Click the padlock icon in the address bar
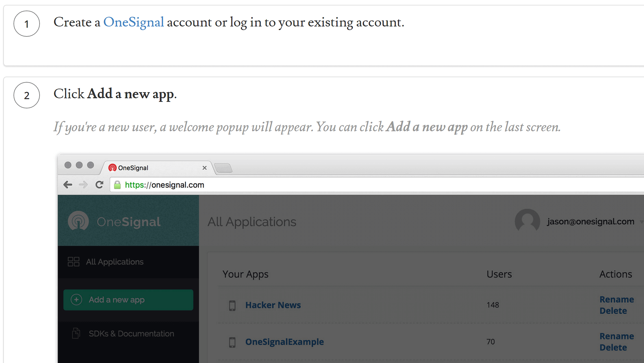The height and width of the screenshot is (363, 644). click(x=117, y=185)
